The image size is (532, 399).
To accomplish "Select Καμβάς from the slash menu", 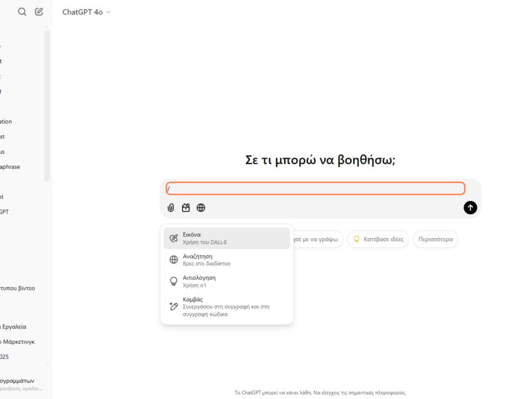I will pos(227,307).
